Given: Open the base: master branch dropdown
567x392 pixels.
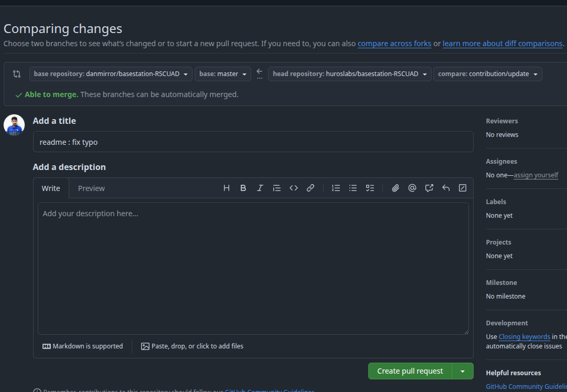Looking at the screenshot, I should pyautogui.click(x=222, y=74).
